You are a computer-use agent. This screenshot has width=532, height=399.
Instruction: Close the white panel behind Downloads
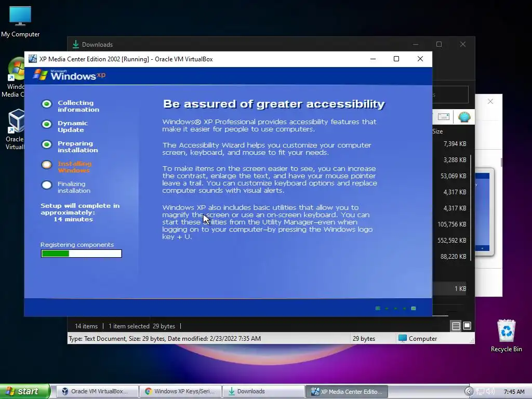click(490, 101)
